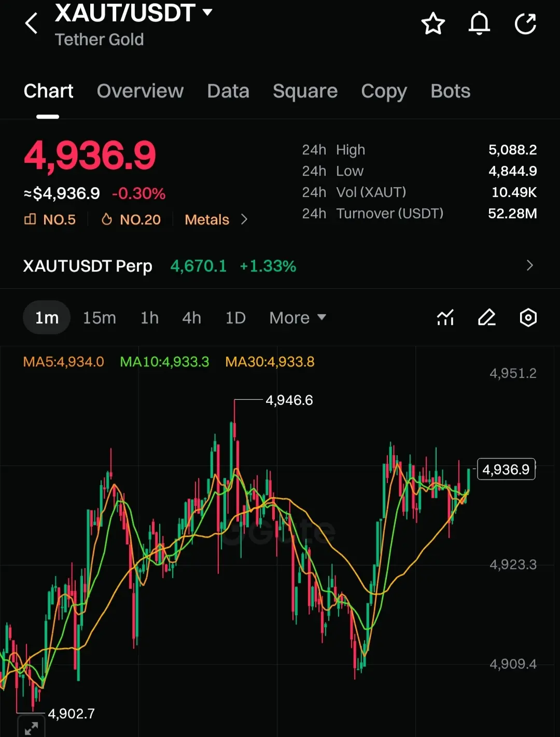Image resolution: width=560 pixels, height=737 pixels.
Task: Select the 1m timeframe
Action: pos(47,318)
